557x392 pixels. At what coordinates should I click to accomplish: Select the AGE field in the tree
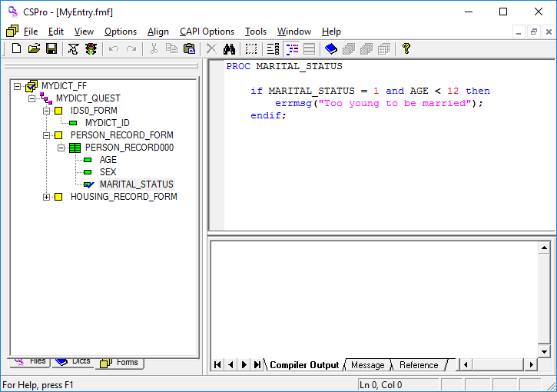[108, 160]
